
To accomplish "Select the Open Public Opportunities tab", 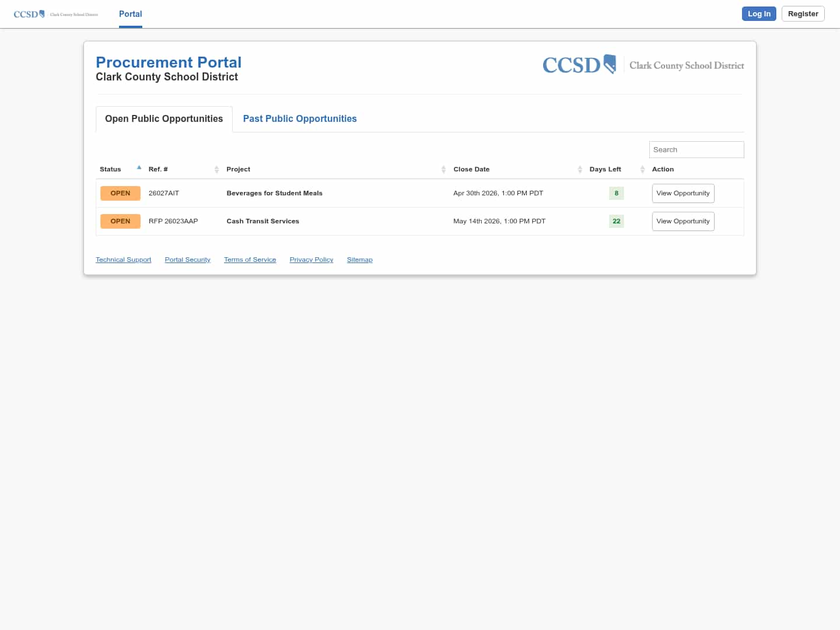I will point(163,118).
